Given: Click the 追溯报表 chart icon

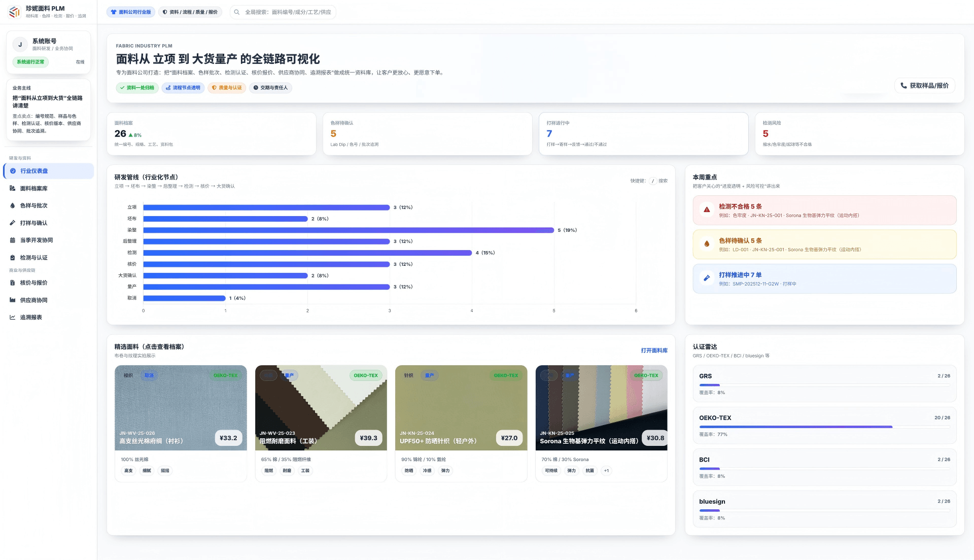Looking at the screenshot, I should pos(12,318).
